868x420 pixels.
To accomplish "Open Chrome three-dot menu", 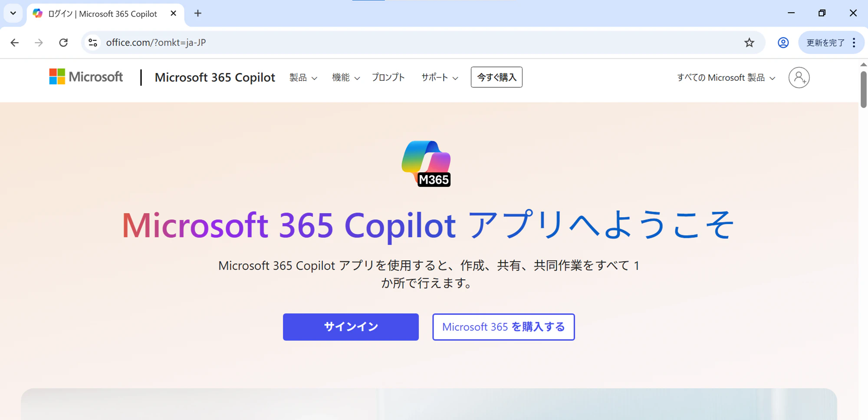I will 854,43.
